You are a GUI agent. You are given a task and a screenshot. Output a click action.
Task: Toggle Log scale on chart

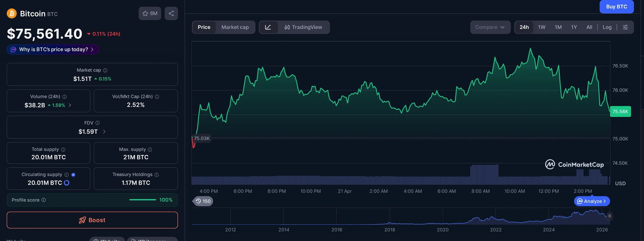pyautogui.click(x=607, y=27)
